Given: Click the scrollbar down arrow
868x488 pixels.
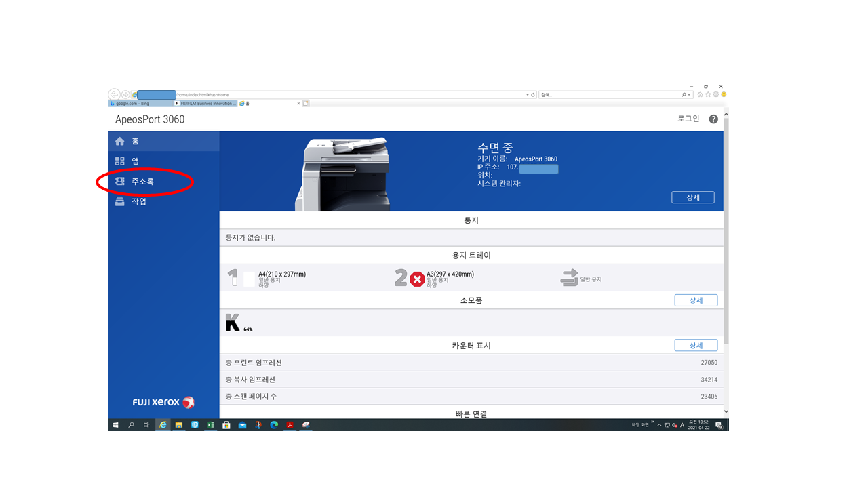Looking at the screenshot, I should pyautogui.click(x=726, y=411).
